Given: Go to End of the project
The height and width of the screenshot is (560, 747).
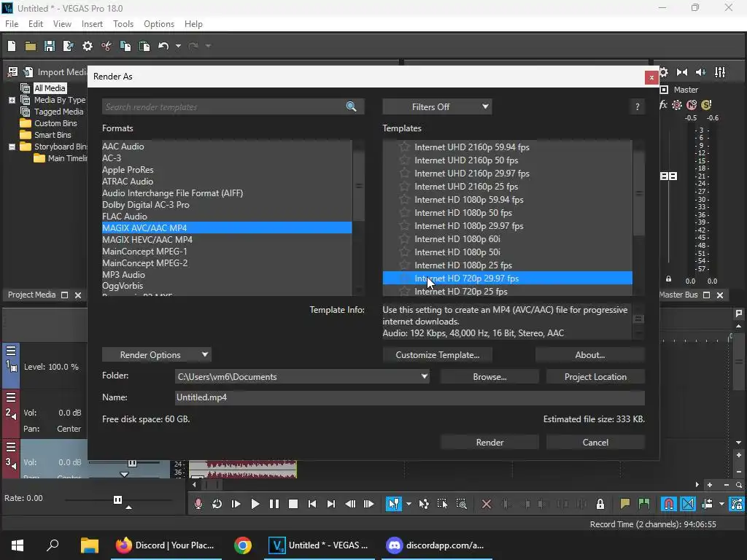Looking at the screenshot, I should tap(331, 504).
